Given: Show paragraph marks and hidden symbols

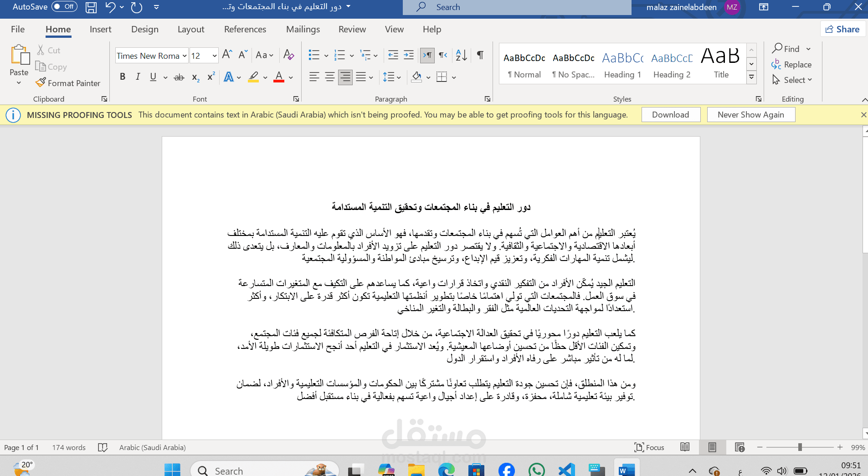Looking at the screenshot, I should 480,55.
